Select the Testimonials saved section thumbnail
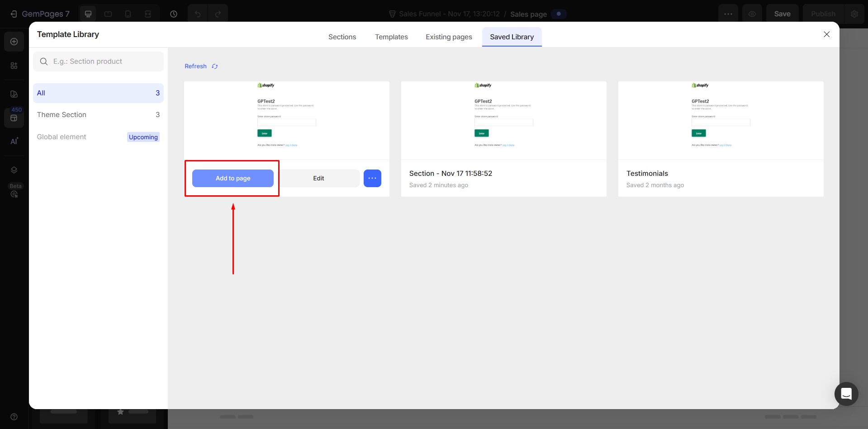 720,121
